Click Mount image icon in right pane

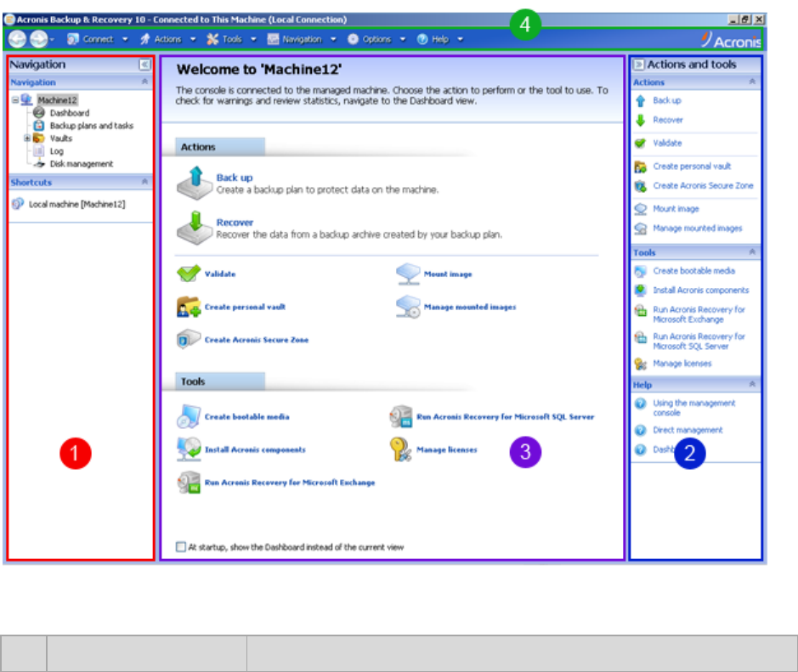pos(640,209)
